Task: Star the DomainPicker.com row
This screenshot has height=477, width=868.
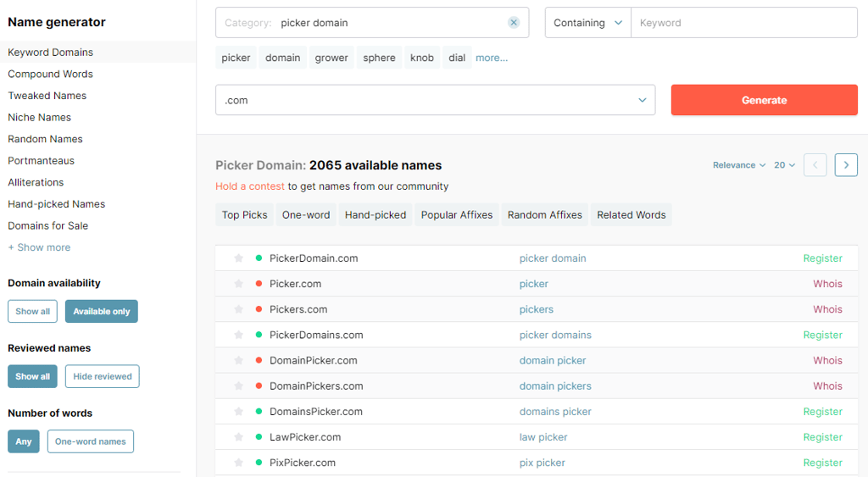Action: pyautogui.click(x=238, y=360)
